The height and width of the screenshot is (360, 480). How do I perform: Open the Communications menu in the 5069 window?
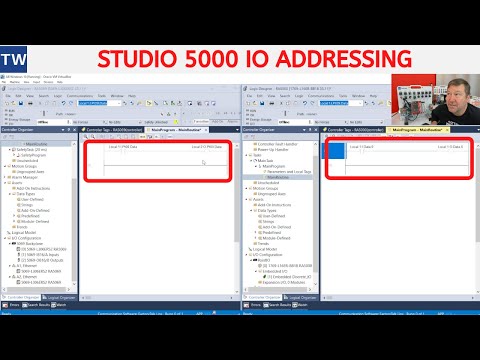click(80, 96)
